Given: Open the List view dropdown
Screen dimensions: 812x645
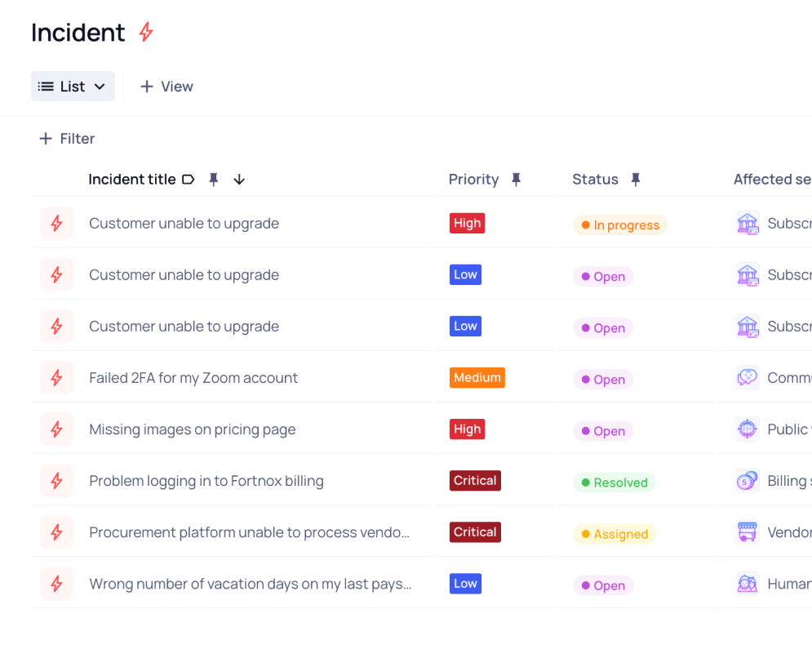Looking at the screenshot, I should (x=73, y=87).
